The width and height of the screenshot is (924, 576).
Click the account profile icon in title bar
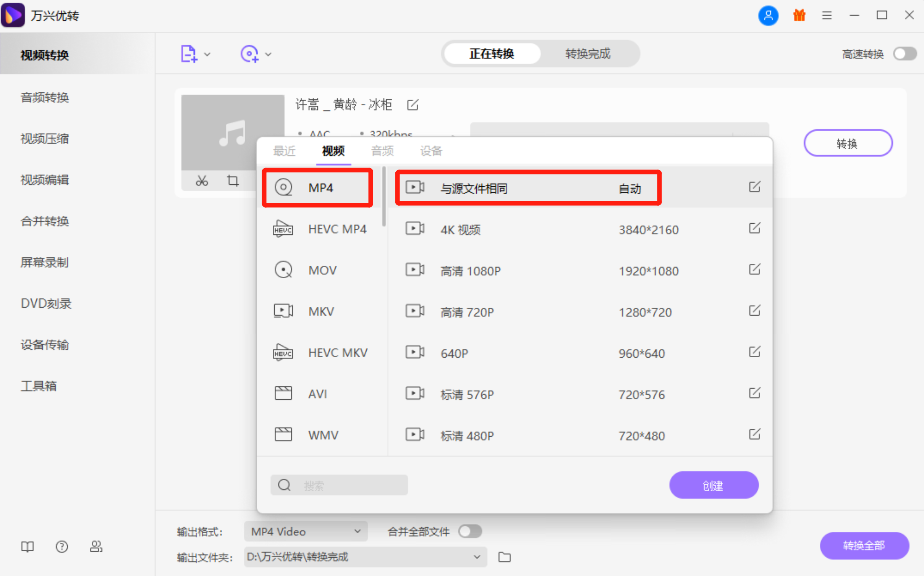(x=768, y=16)
